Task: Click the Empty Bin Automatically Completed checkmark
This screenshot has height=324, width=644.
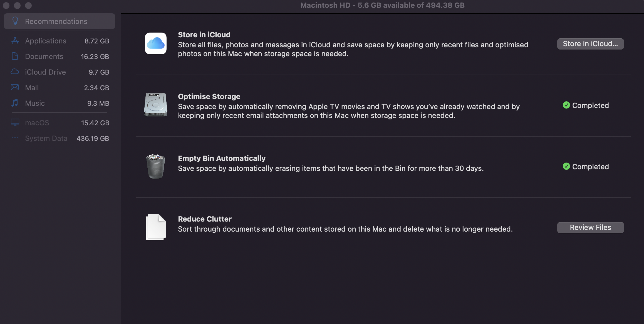Action: pos(566,166)
